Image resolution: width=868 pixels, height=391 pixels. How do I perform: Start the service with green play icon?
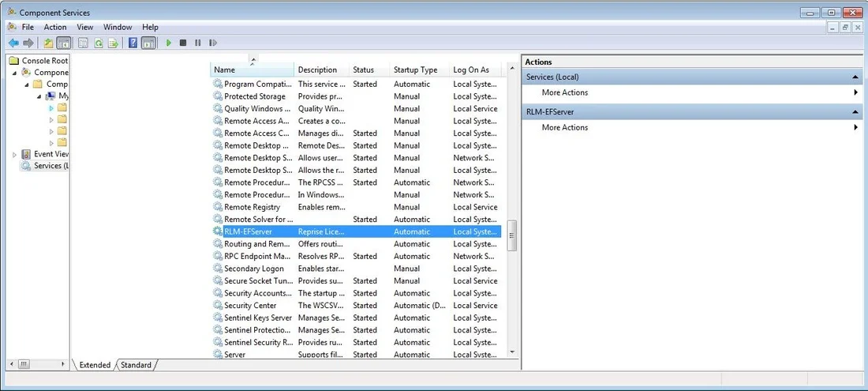coord(169,43)
